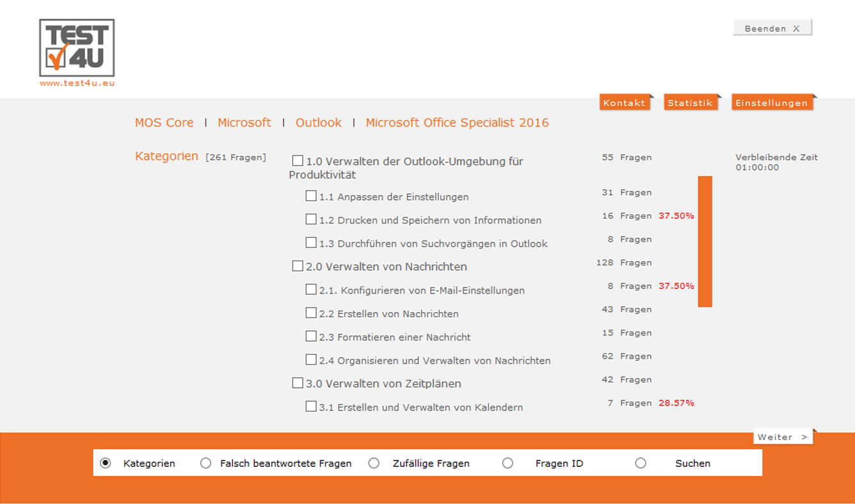Select Falsch beantwortete Fragen radio button
Screen dimensions: 855x504
pyautogui.click(x=205, y=463)
